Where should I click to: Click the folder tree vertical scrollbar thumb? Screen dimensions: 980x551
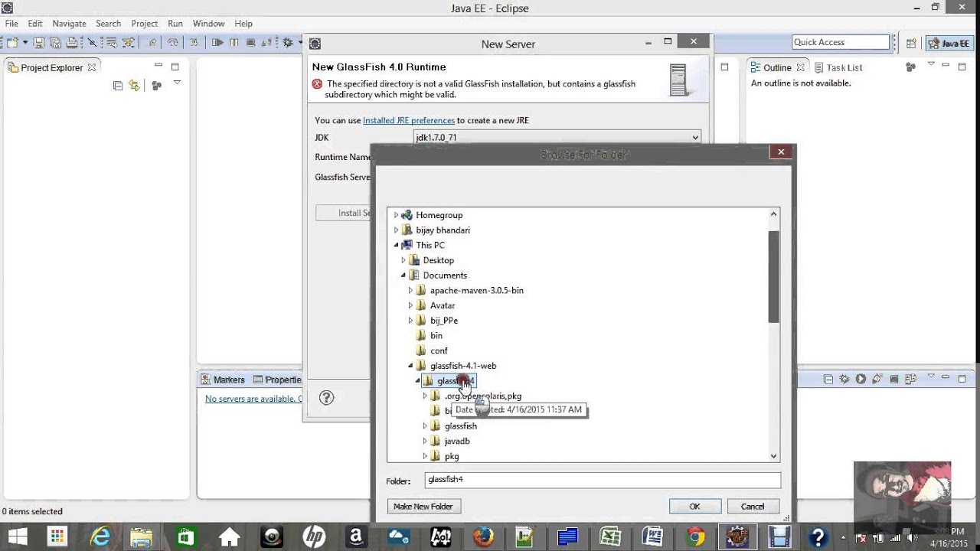coord(773,276)
